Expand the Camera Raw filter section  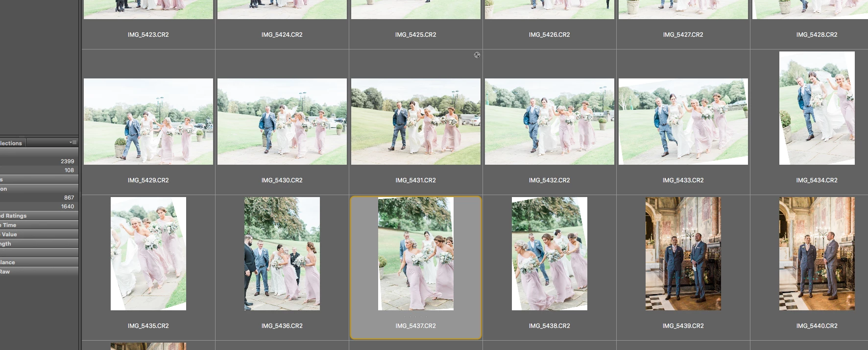39,272
